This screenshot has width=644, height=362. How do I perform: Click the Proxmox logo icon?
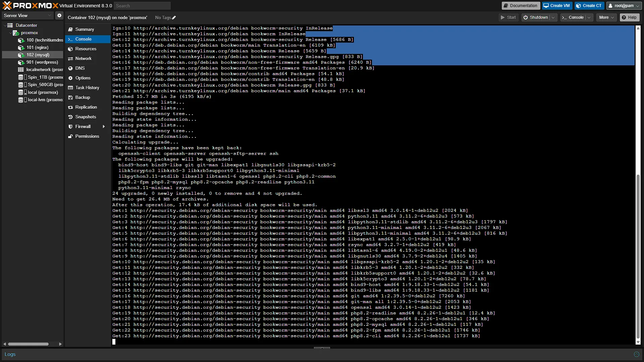point(7,6)
